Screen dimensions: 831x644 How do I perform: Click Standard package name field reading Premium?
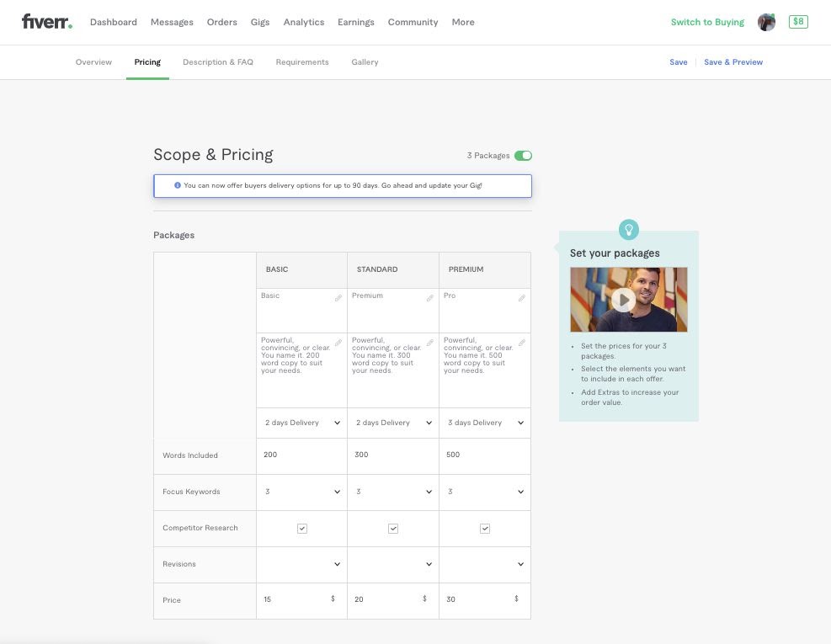393,311
